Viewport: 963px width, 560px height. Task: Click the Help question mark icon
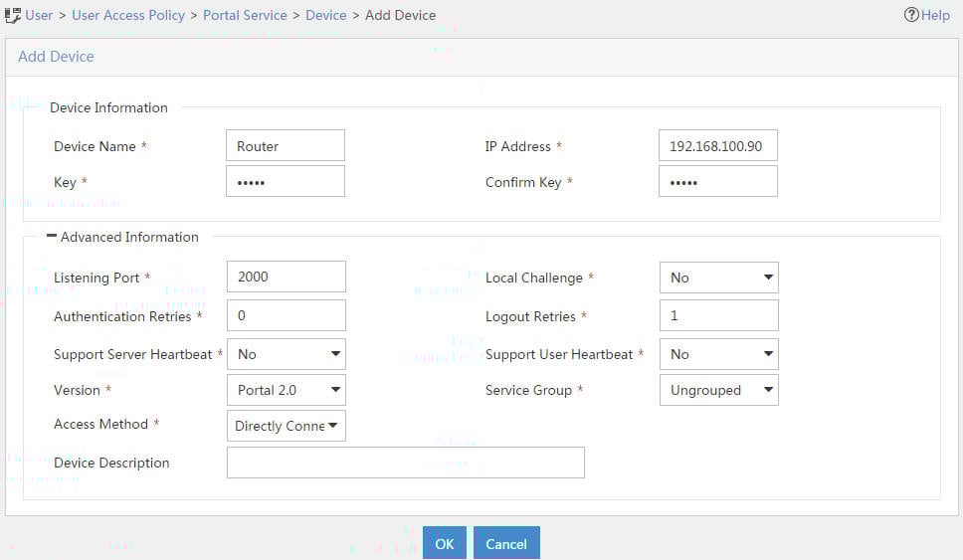(x=911, y=15)
